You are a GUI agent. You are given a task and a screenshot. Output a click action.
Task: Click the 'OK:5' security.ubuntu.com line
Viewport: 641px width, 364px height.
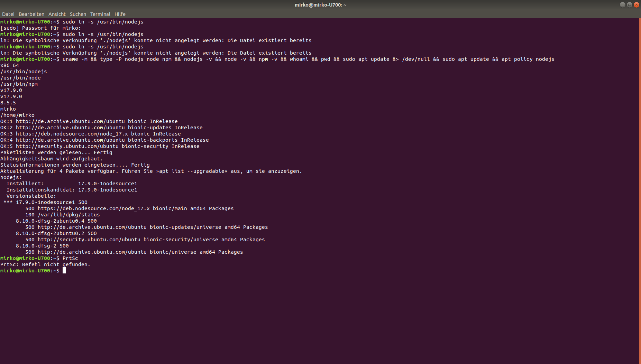coord(100,146)
